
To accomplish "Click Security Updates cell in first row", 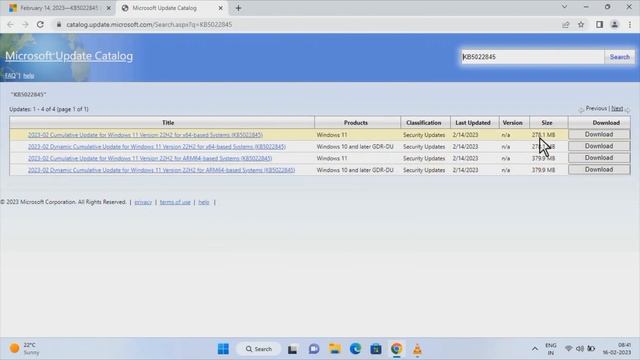I will tap(424, 135).
